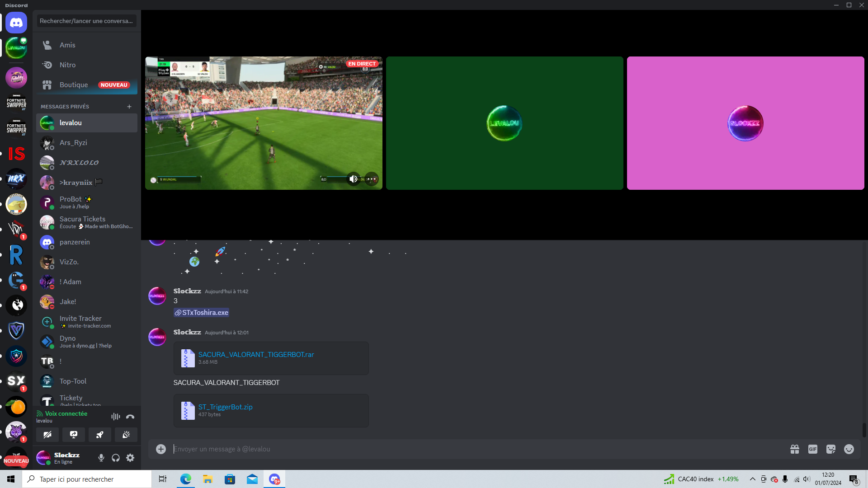Open the sticker picker

click(831, 449)
